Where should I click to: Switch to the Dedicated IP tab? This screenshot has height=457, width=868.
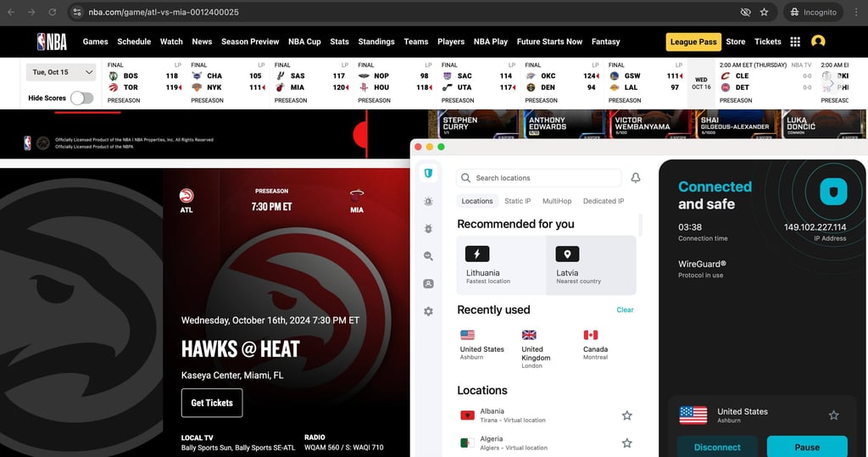[x=604, y=201]
